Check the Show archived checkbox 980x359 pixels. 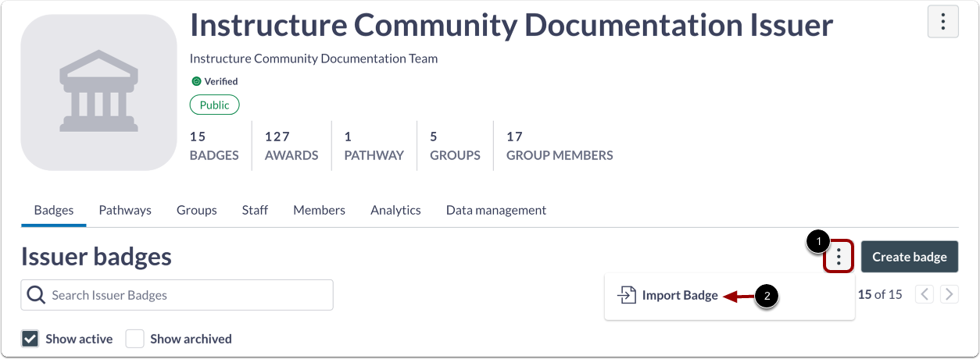click(x=135, y=339)
